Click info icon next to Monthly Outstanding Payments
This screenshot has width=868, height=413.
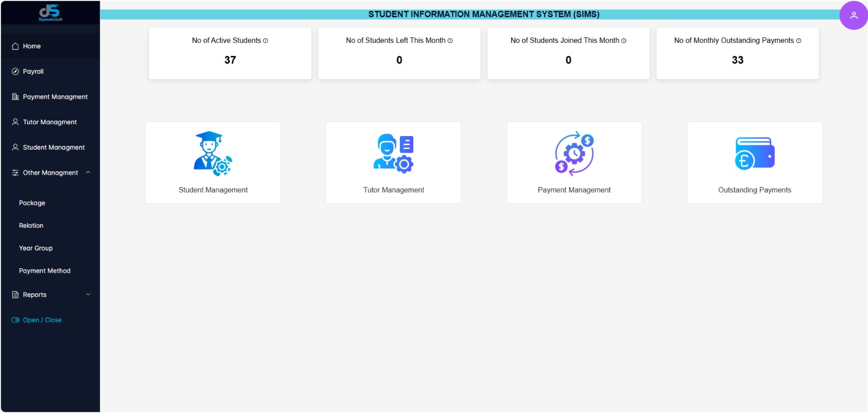(799, 41)
